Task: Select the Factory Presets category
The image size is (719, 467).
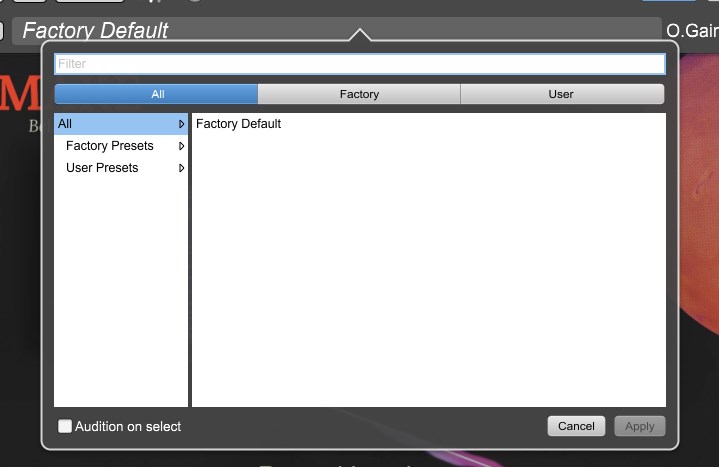Action: [x=109, y=146]
